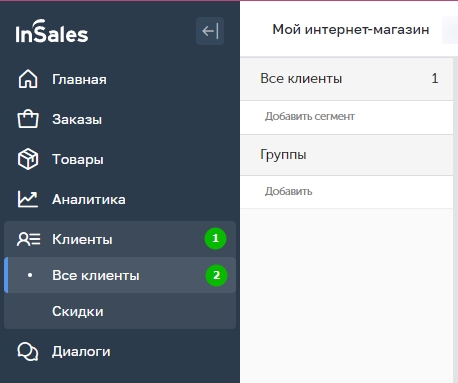Open the Скидки submenu item

pos(120,311)
